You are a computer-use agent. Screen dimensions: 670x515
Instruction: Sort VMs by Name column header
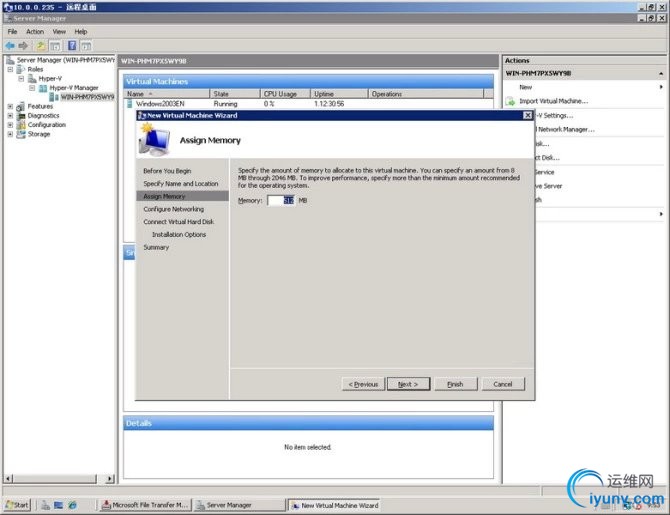[167, 94]
